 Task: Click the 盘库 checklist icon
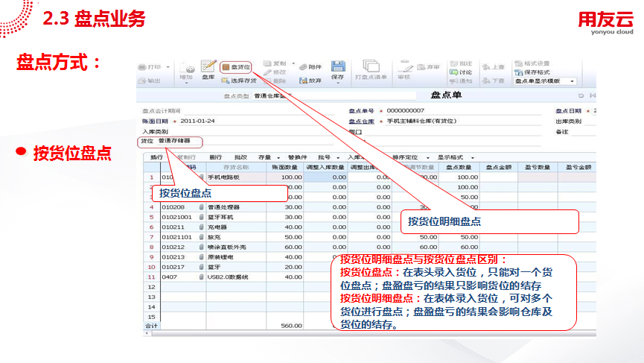pyautogui.click(x=208, y=66)
